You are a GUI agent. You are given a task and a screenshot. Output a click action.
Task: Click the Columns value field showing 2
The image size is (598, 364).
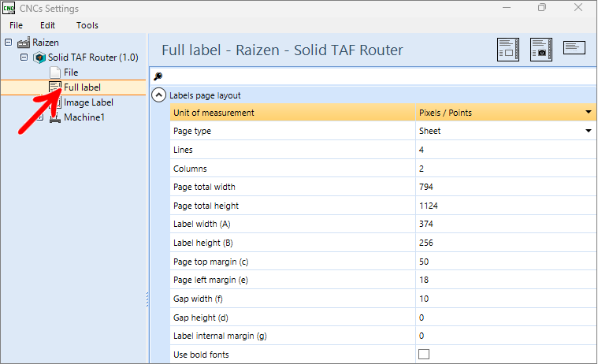pyautogui.click(x=506, y=169)
